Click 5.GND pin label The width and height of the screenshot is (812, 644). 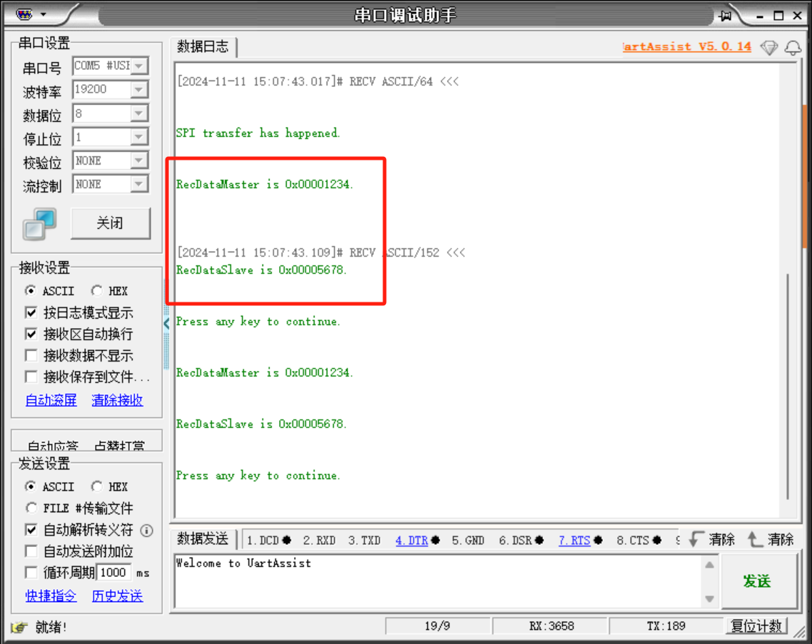click(468, 541)
